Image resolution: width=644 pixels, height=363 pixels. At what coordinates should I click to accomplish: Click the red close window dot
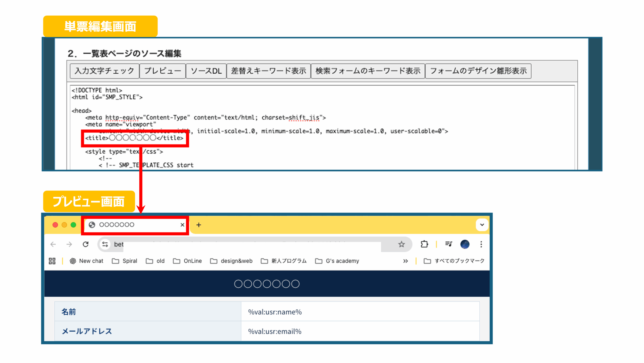pyautogui.click(x=55, y=225)
